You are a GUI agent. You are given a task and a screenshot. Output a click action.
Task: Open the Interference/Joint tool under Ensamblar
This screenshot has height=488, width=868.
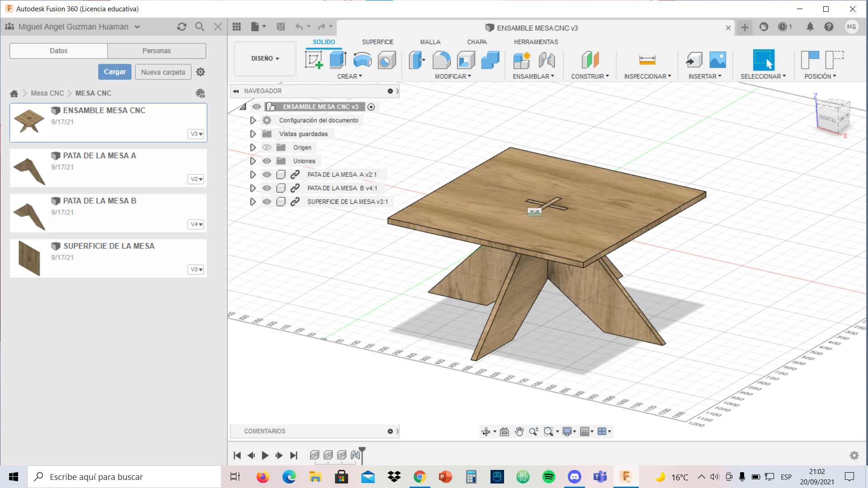pos(547,59)
